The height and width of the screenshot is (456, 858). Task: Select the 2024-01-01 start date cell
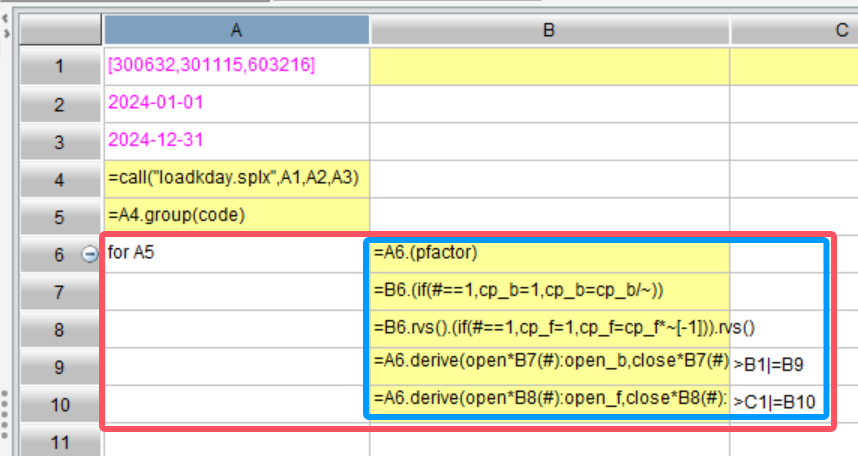235,103
